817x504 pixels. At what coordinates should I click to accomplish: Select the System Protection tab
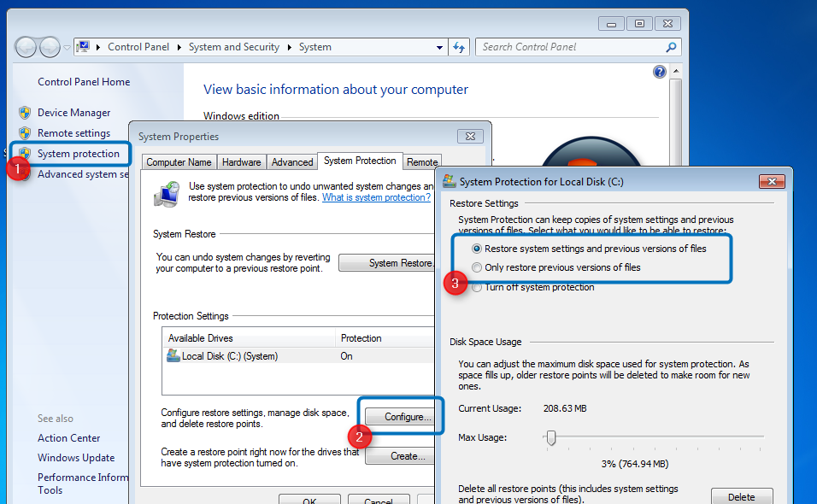[360, 161]
